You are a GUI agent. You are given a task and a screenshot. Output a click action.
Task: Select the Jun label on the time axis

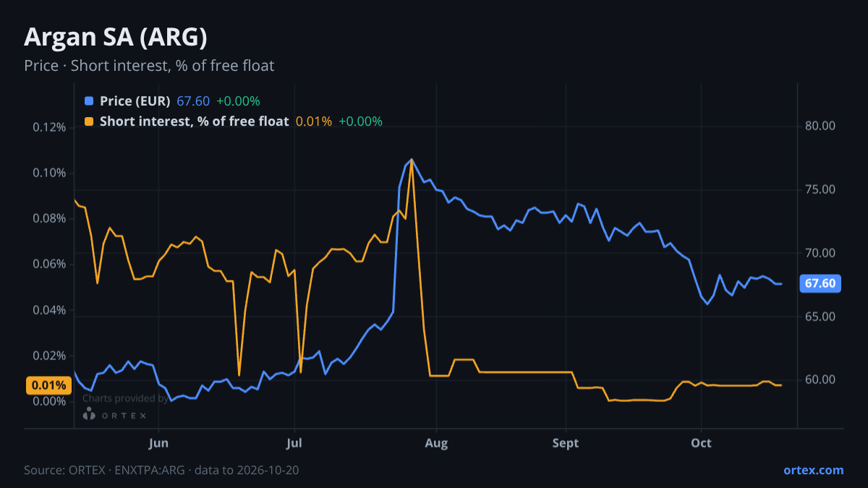click(158, 443)
